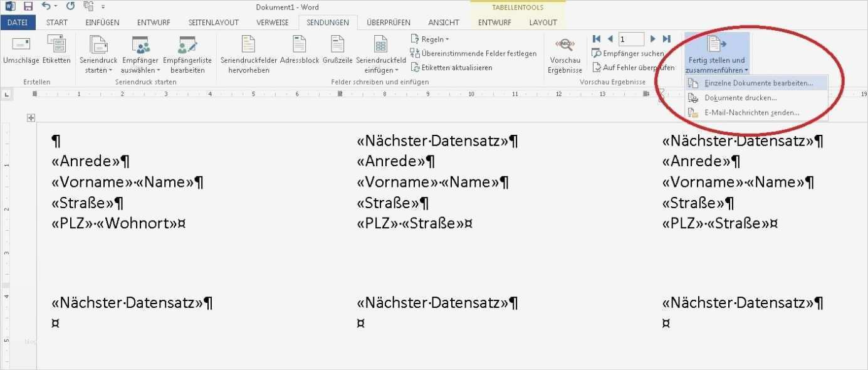Edit the recipient list via Empfängerliste bearbeiten
Screen dimensions: 868x370
(x=187, y=55)
